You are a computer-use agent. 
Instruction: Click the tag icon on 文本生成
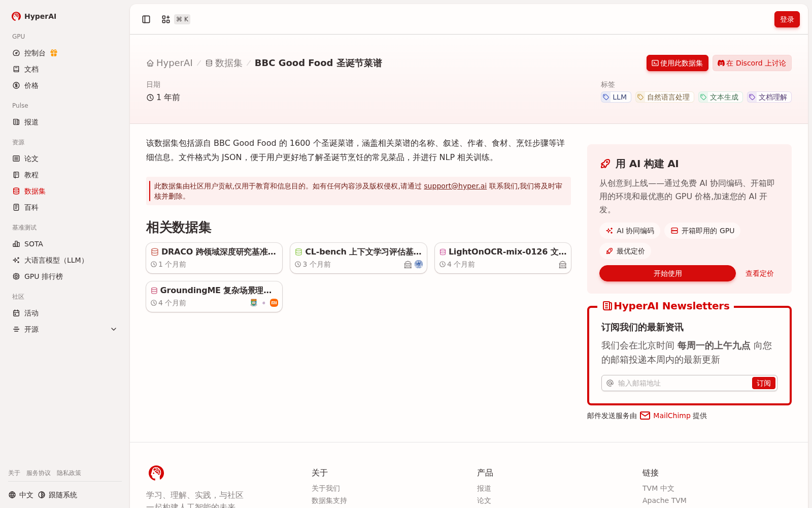click(703, 97)
